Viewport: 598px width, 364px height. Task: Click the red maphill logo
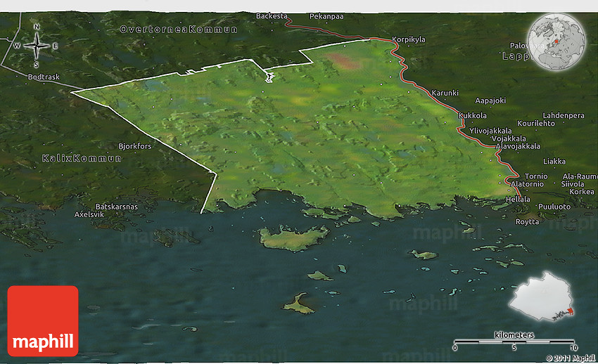(x=43, y=320)
